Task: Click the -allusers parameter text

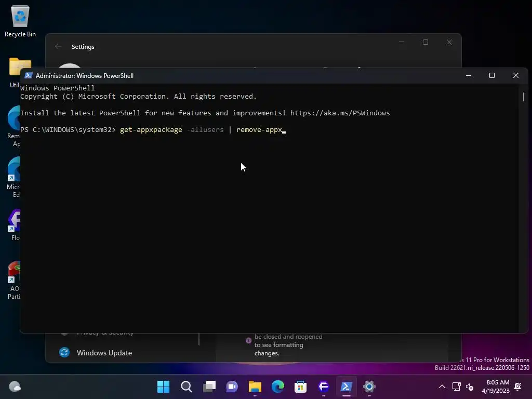Action: point(205,129)
